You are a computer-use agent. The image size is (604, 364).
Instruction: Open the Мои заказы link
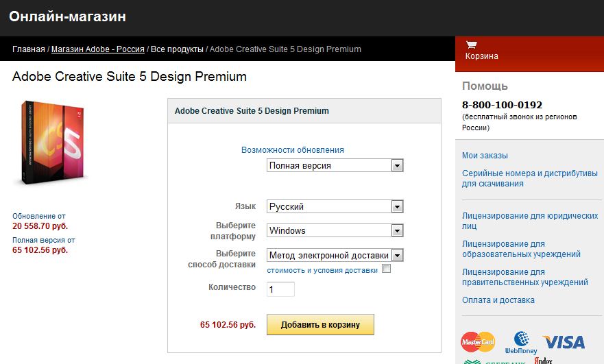coord(485,156)
